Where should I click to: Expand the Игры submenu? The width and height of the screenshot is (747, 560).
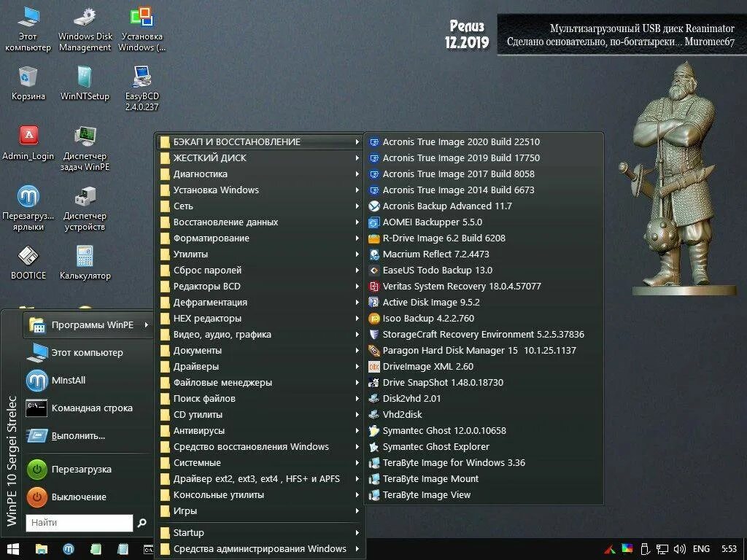(x=260, y=511)
